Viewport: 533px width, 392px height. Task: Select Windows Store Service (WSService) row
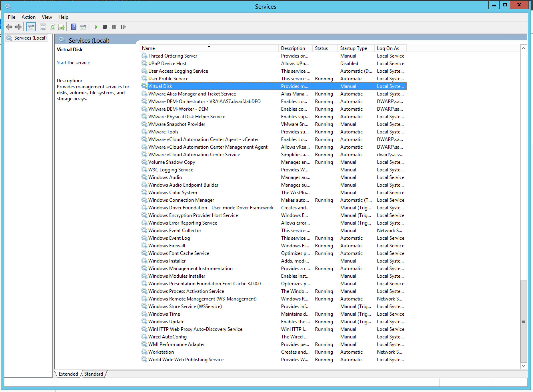(x=273, y=306)
